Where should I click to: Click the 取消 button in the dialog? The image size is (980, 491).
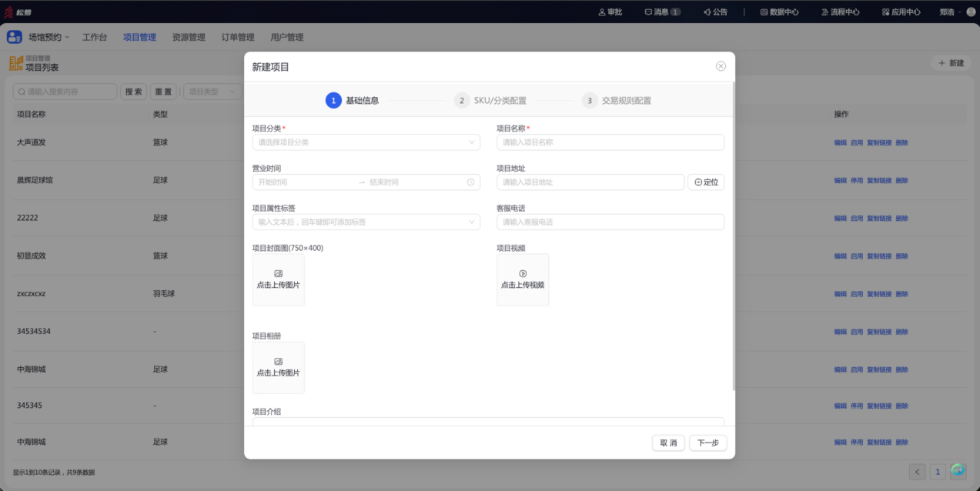[668, 443]
